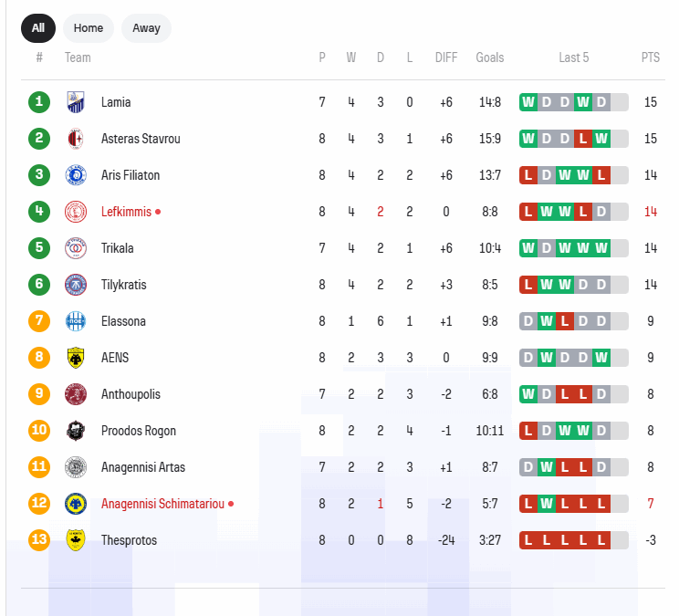Open the Anagennisi Schimatariou team page
This screenshot has height=616, width=679.
[x=162, y=504]
